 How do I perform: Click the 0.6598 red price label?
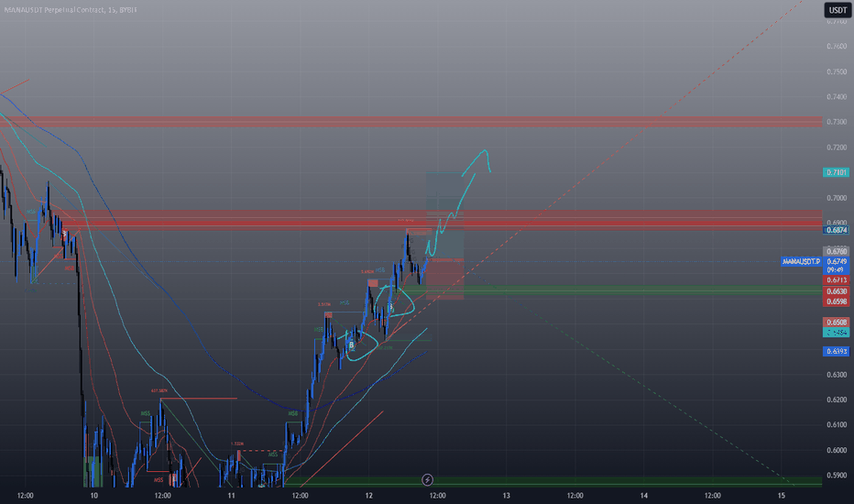point(837,301)
